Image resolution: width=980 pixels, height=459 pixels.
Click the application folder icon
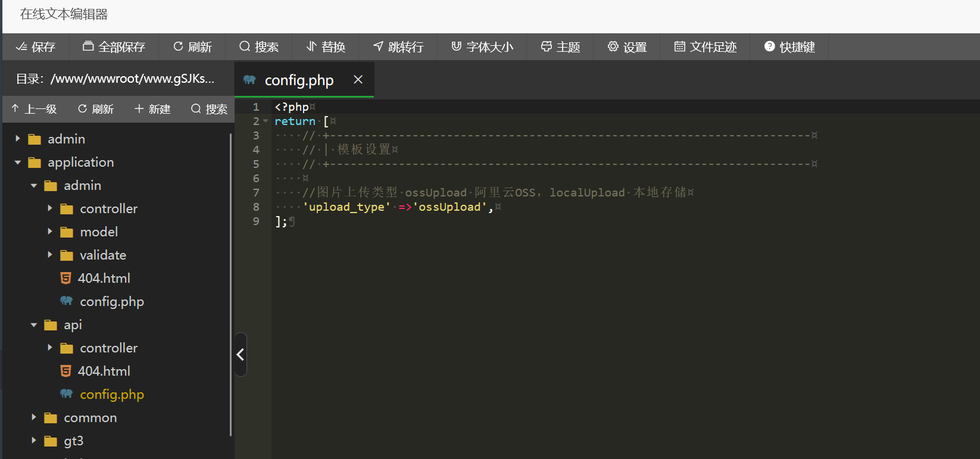pyautogui.click(x=35, y=163)
